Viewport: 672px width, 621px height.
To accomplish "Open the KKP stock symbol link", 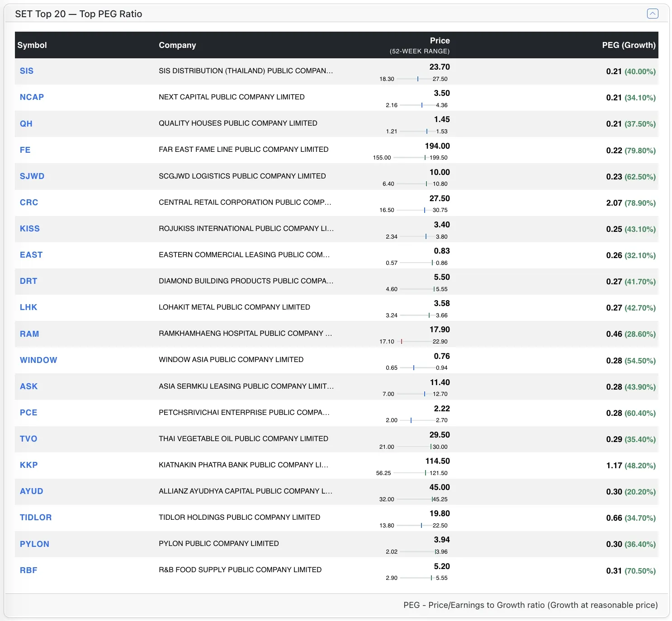I will coord(29,465).
